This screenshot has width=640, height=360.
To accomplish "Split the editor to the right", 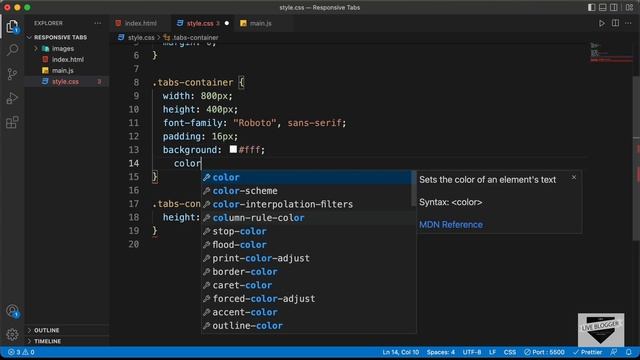I will pyautogui.click(x=615, y=23).
